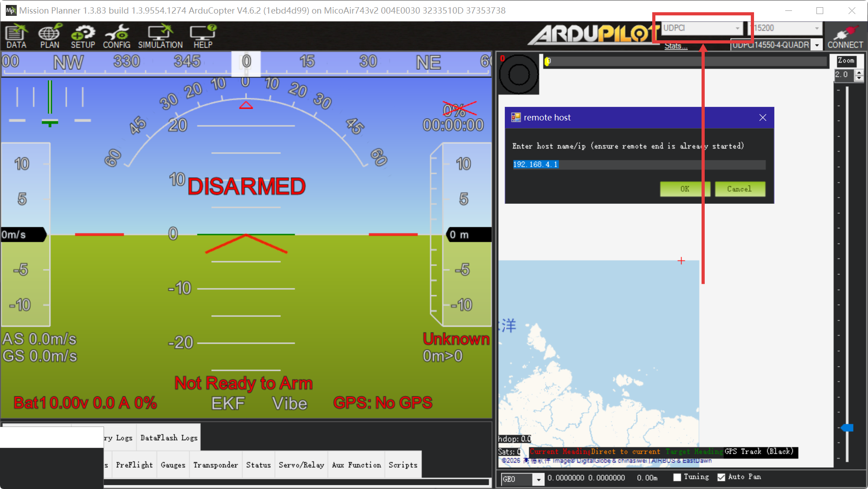Image resolution: width=868 pixels, height=489 pixels.
Task: Click the DISARMED text on the HUD
Action: (x=247, y=187)
